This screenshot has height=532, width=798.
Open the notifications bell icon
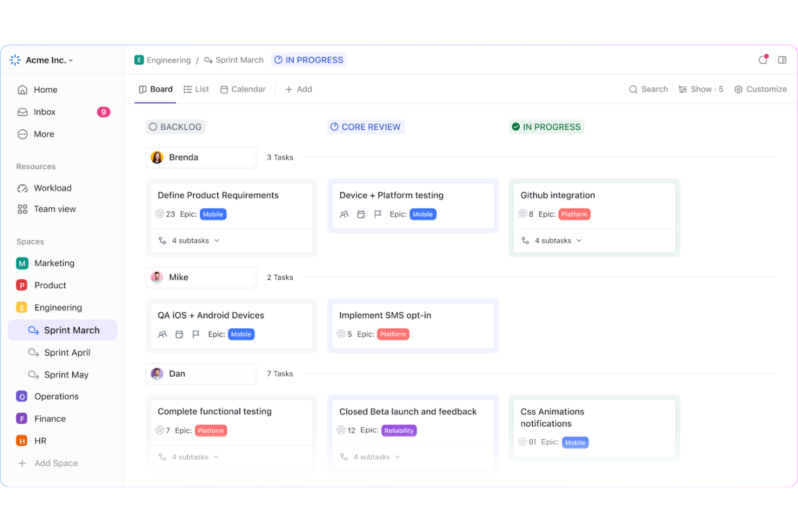point(763,60)
